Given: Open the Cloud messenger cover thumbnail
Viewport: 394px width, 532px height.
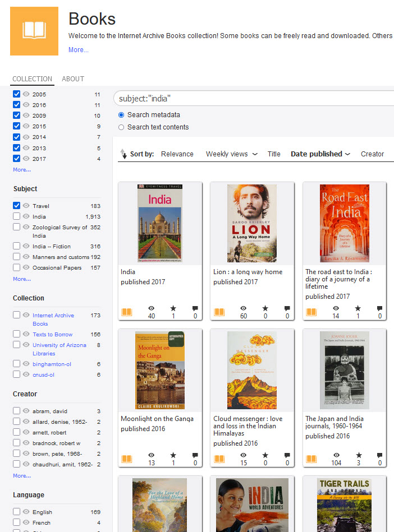Looking at the screenshot, I should 252,370.
